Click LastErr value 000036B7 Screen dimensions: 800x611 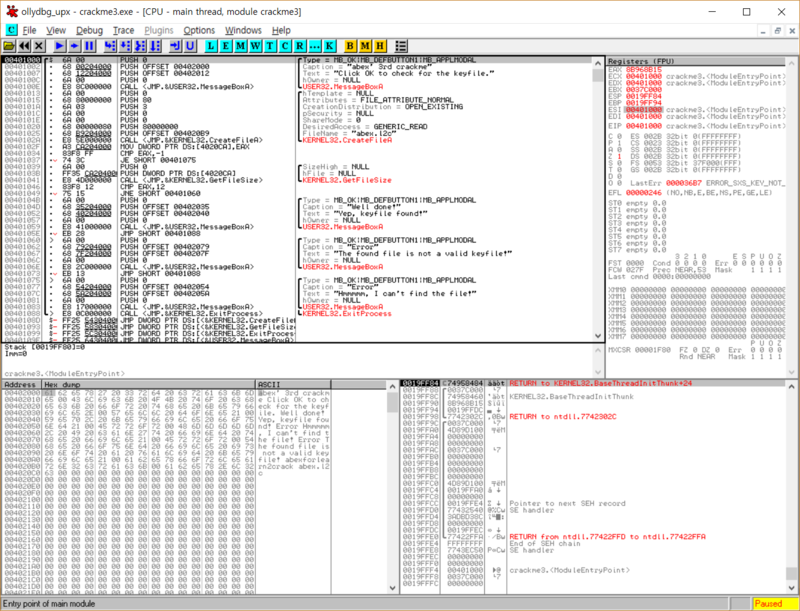(684, 183)
